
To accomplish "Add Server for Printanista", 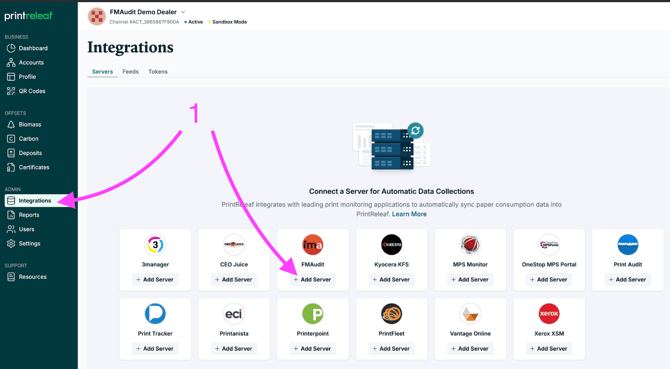I will pos(234,349).
